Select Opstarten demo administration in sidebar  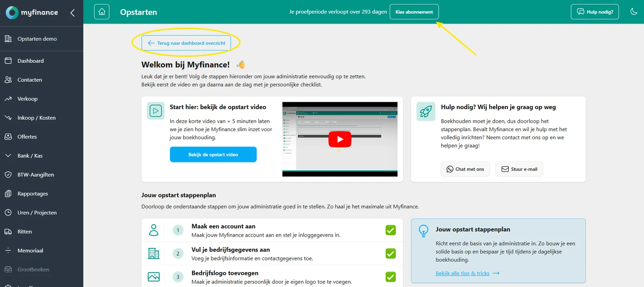click(x=42, y=39)
